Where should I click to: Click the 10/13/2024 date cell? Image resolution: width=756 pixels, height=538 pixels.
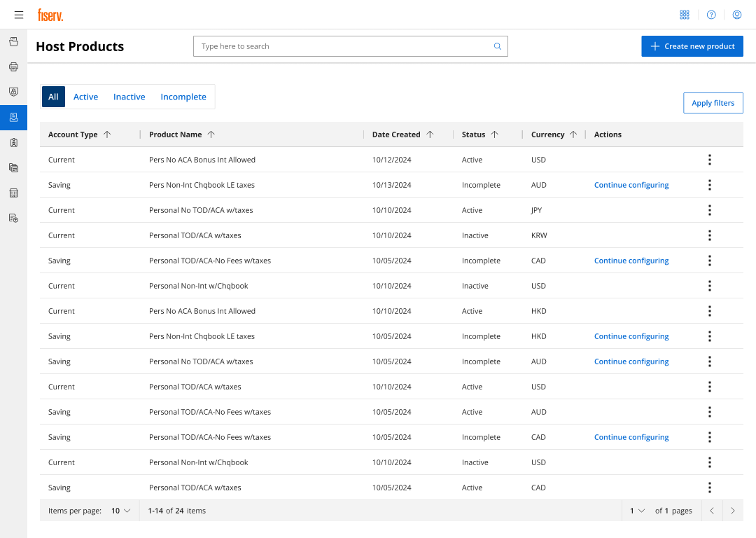point(391,185)
